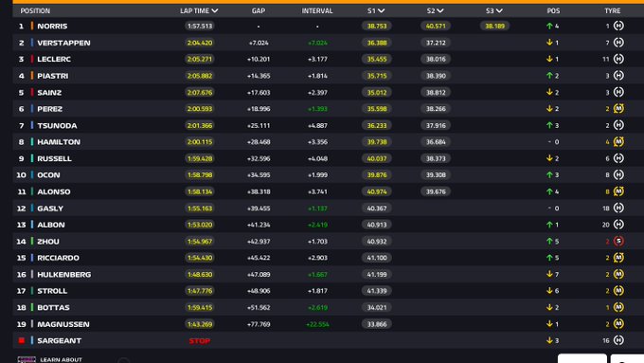Click Perez green interval +1.393

(317, 109)
